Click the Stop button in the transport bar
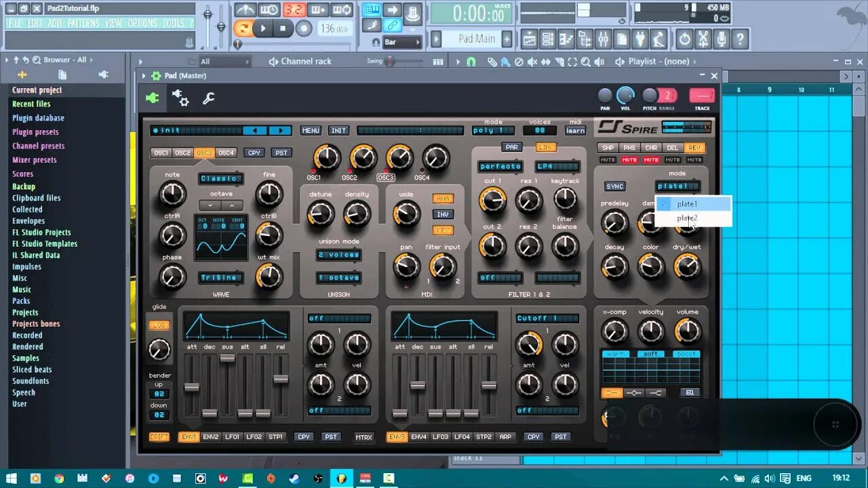 tap(283, 28)
